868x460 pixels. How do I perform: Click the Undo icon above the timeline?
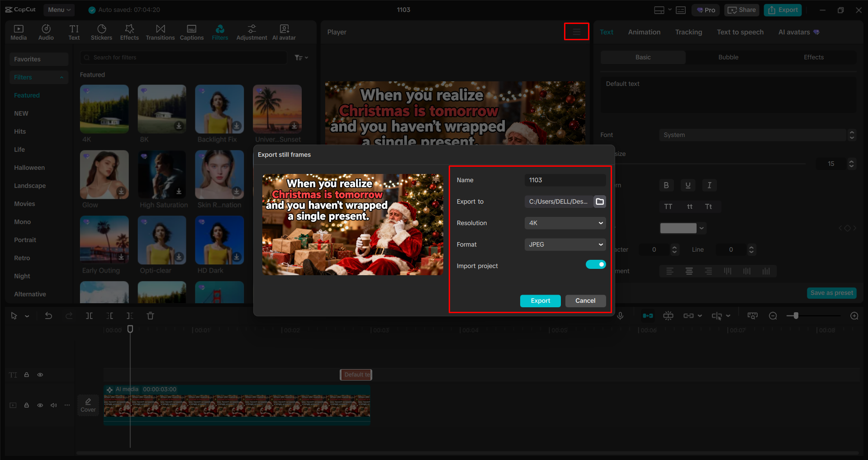point(48,315)
